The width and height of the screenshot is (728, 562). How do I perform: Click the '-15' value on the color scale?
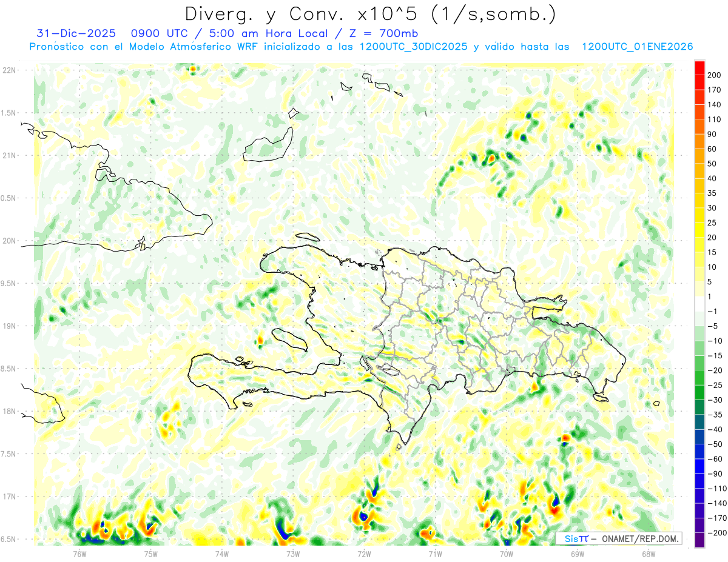(715, 355)
